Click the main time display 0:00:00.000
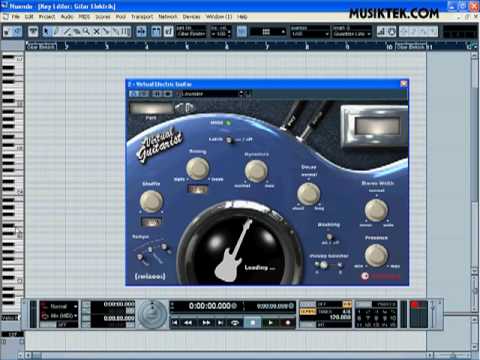 coord(210,306)
